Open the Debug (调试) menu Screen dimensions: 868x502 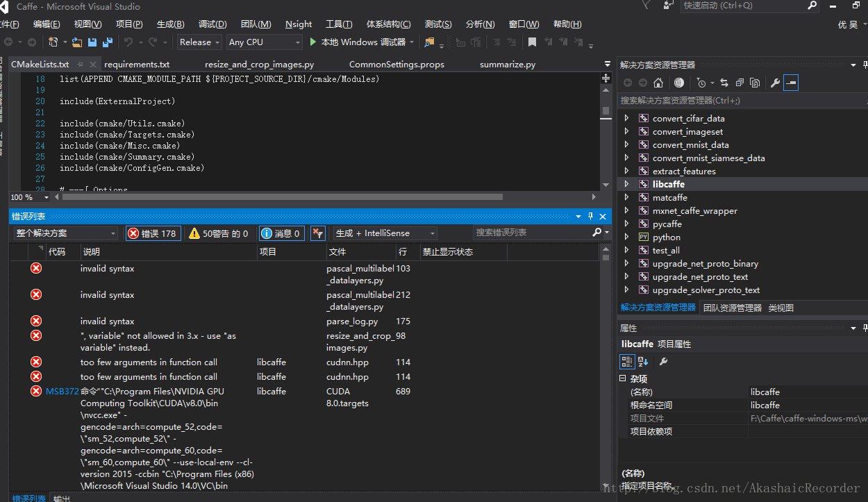tap(212, 24)
